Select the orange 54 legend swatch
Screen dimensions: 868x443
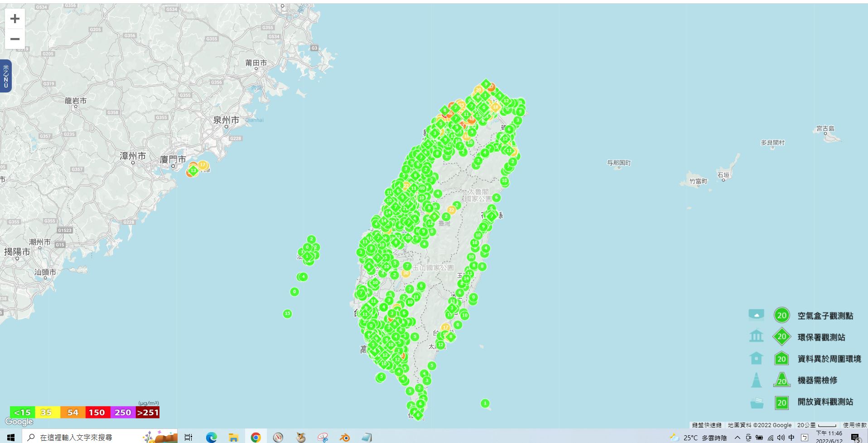click(72, 412)
